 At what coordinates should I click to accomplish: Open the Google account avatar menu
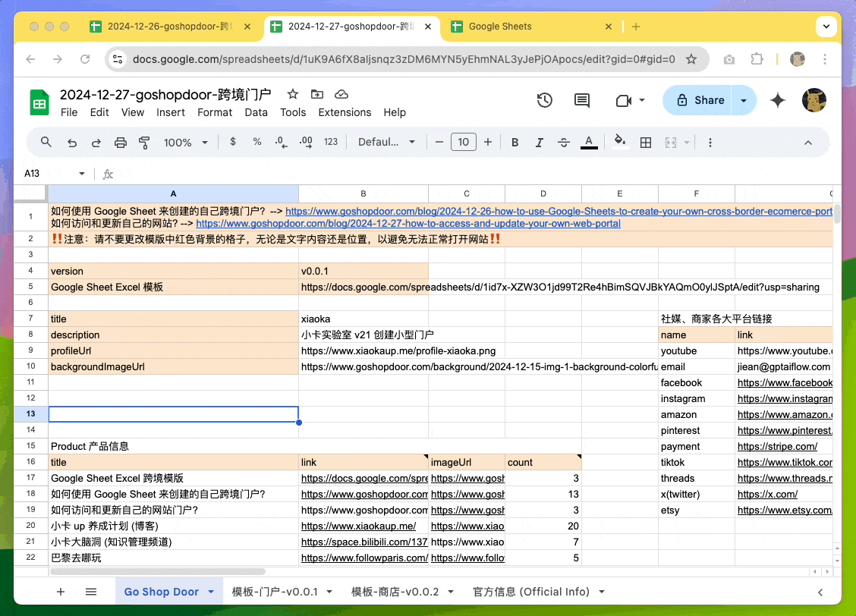[814, 100]
